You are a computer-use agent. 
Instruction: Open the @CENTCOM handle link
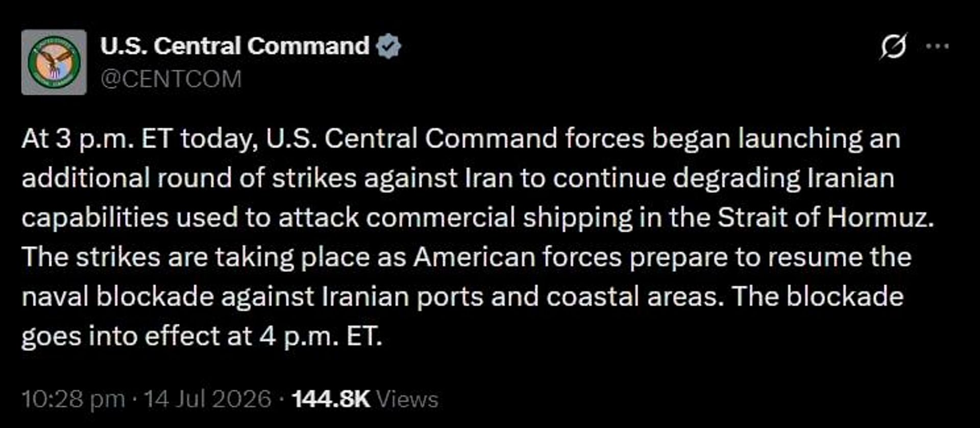pos(171,79)
